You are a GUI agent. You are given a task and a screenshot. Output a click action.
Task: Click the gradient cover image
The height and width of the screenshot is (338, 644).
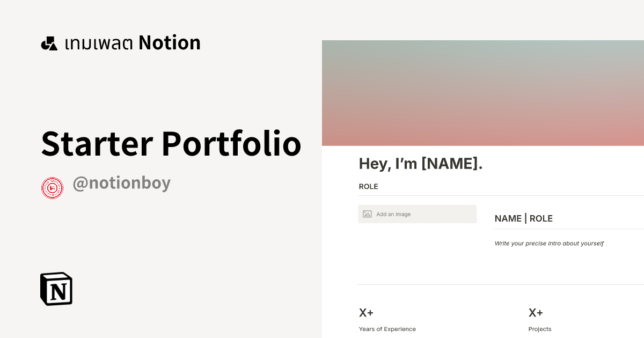[483, 91]
